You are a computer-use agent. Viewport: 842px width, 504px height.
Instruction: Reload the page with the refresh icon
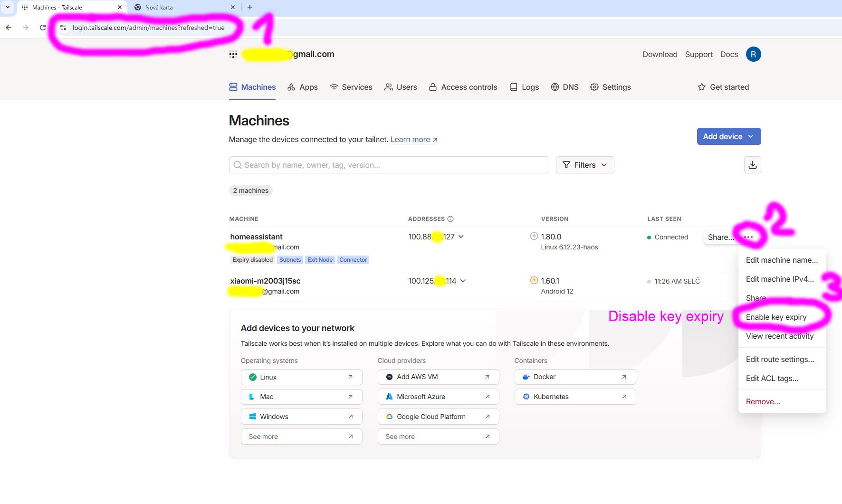click(x=43, y=28)
